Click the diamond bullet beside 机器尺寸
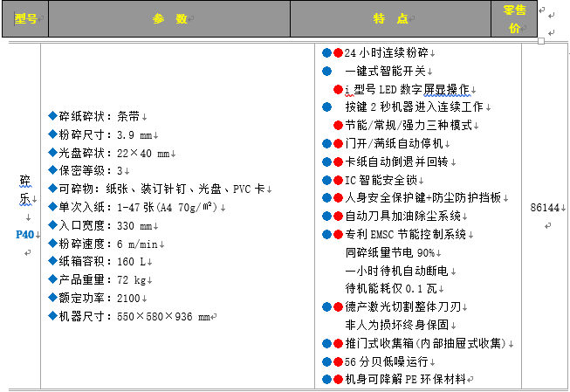The height and width of the screenshot is (392, 570). pos(52,316)
